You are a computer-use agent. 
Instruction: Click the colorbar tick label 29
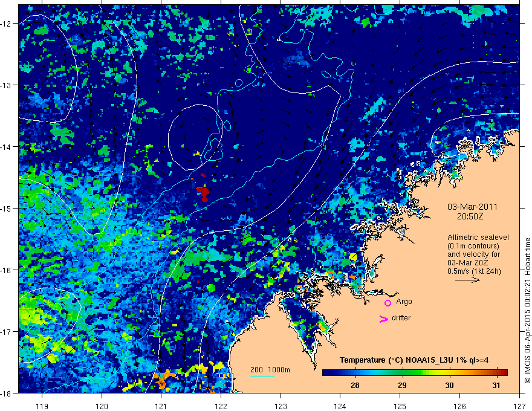coord(402,385)
